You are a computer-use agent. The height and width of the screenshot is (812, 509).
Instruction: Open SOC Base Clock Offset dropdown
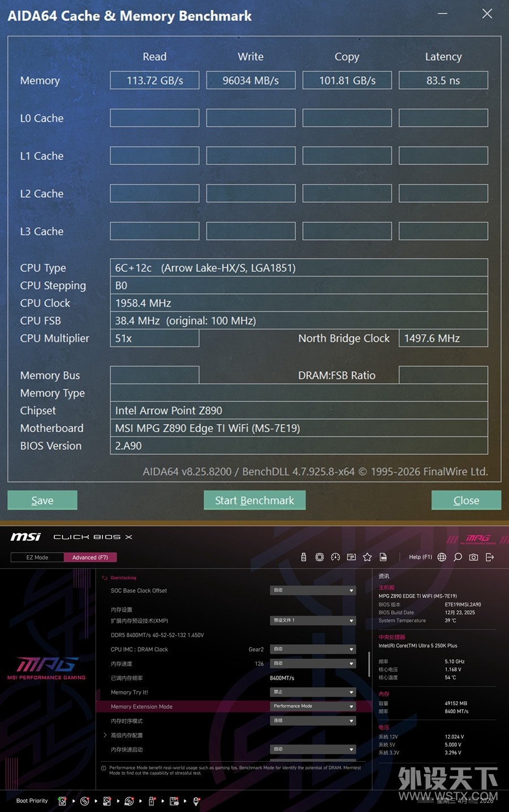[313, 590]
